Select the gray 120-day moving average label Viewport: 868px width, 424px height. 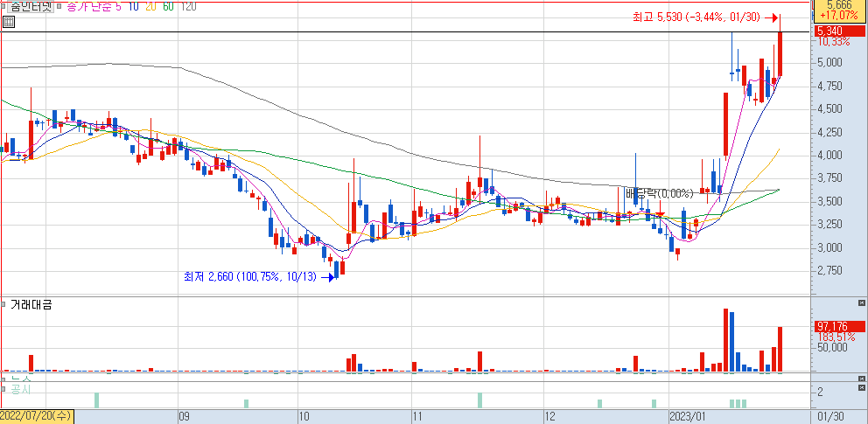click(189, 7)
